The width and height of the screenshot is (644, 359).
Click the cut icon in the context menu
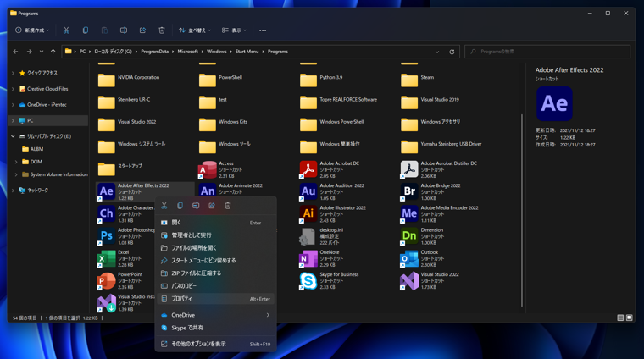164,206
